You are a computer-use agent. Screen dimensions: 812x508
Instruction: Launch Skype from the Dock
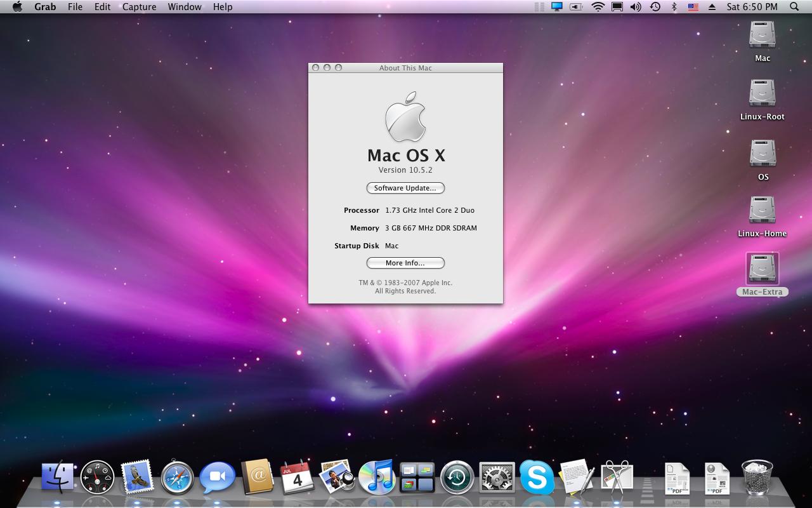point(537,478)
